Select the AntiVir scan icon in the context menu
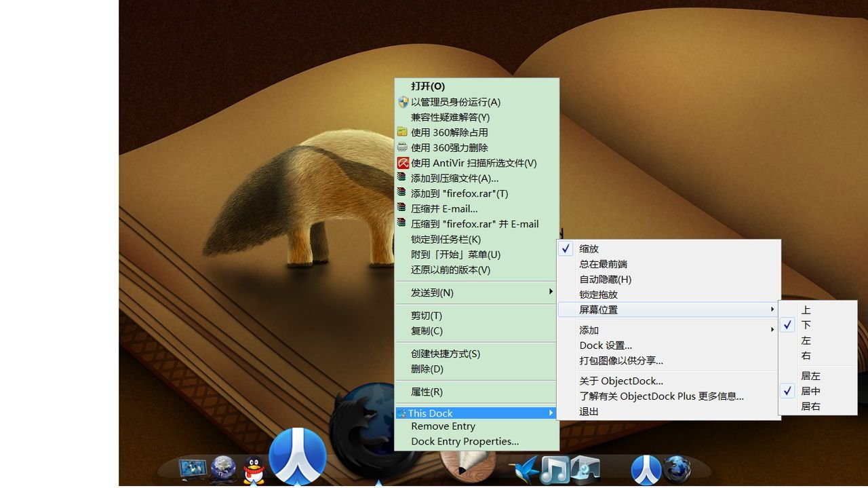This screenshot has height=488, width=868. click(x=403, y=163)
